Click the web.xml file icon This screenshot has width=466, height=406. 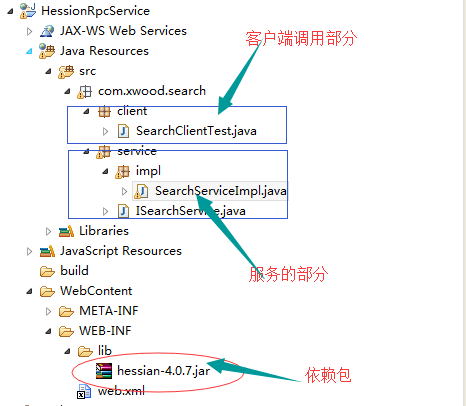(84, 391)
